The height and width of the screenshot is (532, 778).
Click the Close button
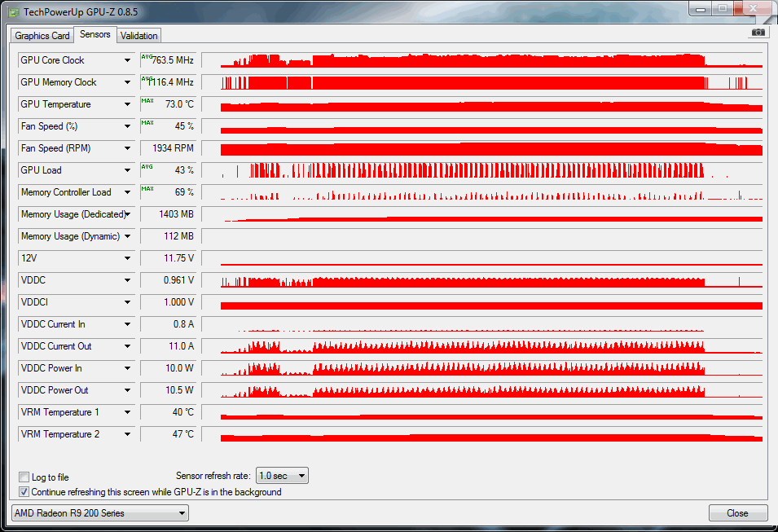[x=737, y=513]
